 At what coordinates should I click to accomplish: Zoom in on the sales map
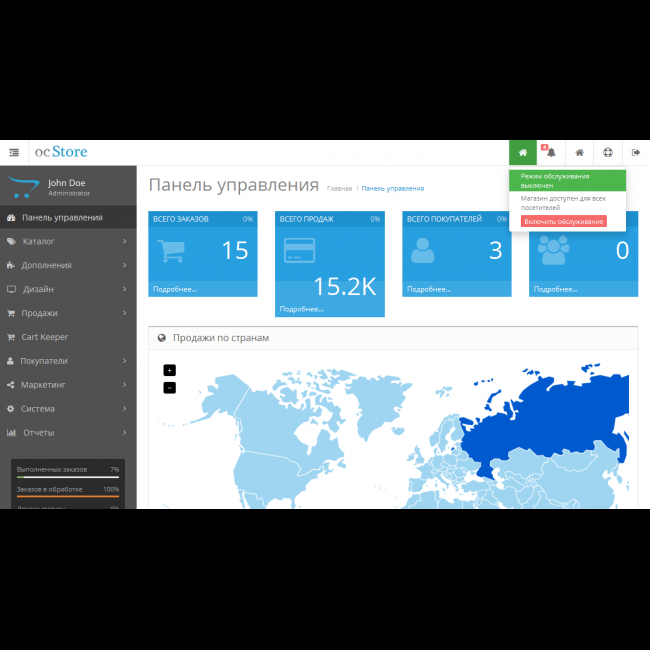click(169, 370)
